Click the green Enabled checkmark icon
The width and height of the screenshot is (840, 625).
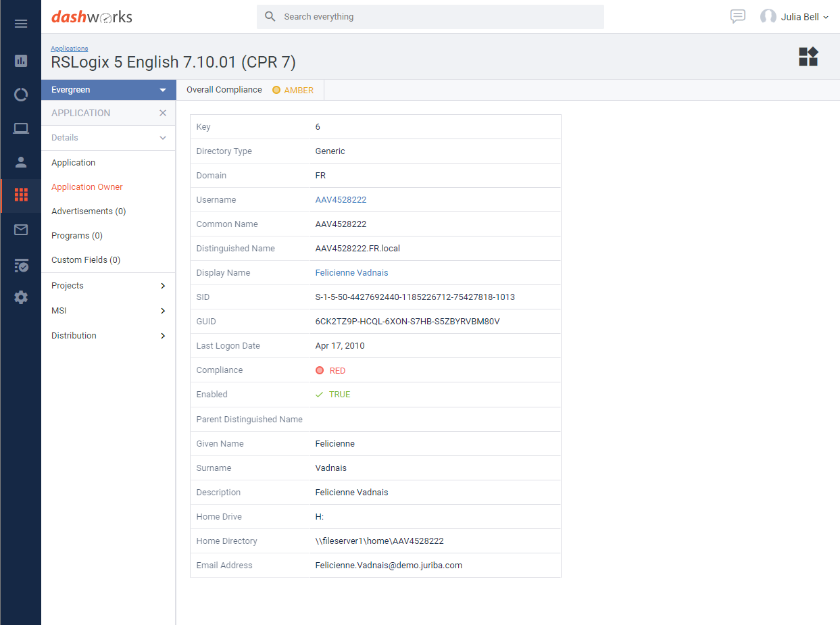coord(320,395)
